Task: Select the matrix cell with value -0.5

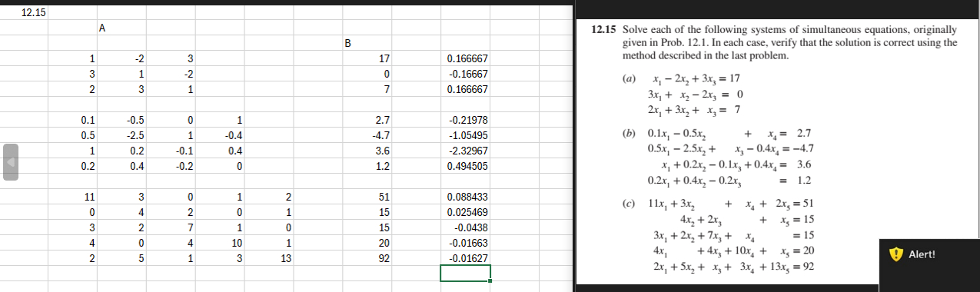Action: pos(121,120)
